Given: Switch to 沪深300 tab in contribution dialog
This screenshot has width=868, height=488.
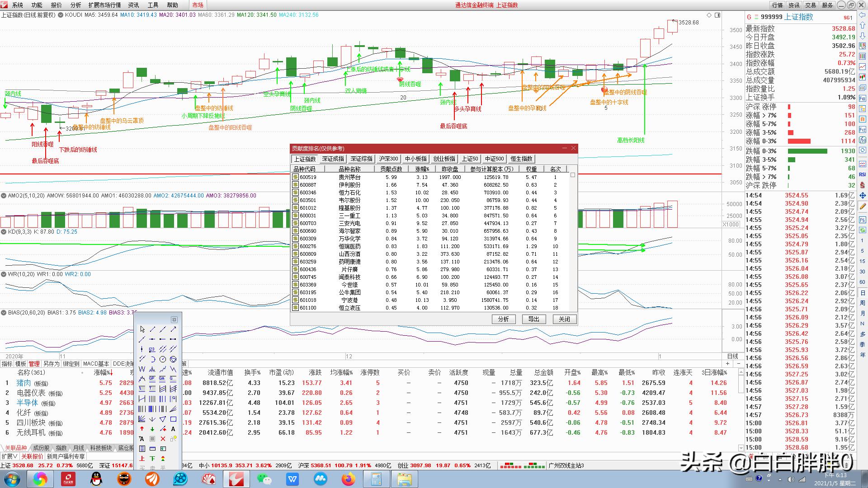Looking at the screenshot, I should click(x=388, y=159).
